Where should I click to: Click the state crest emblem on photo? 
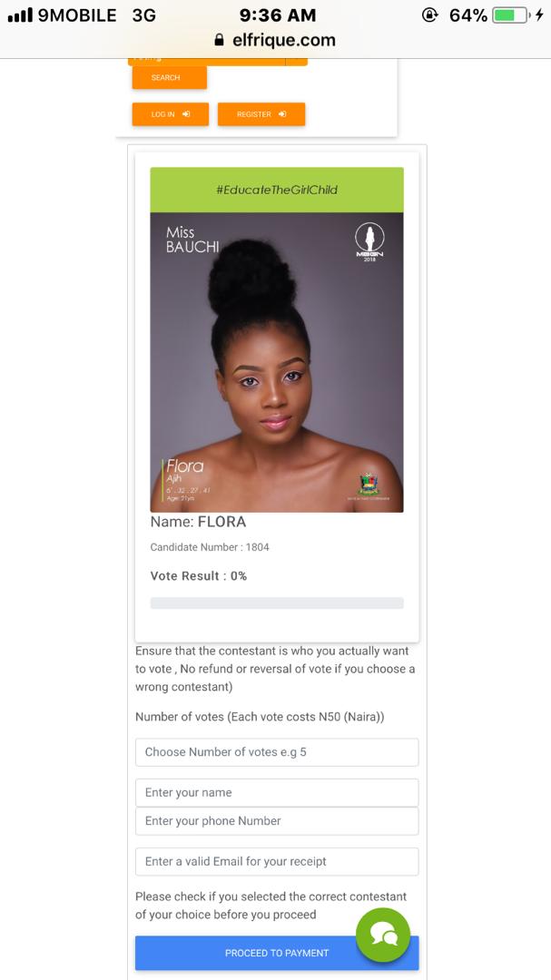369,485
